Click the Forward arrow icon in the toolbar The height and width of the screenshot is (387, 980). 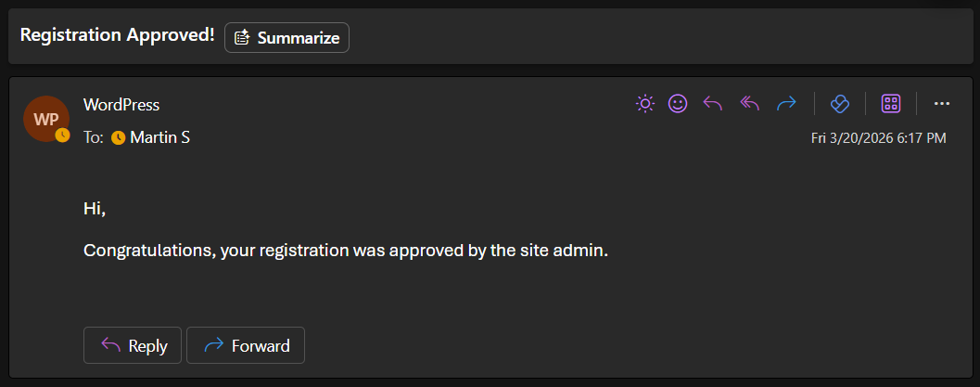[x=786, y=104]
